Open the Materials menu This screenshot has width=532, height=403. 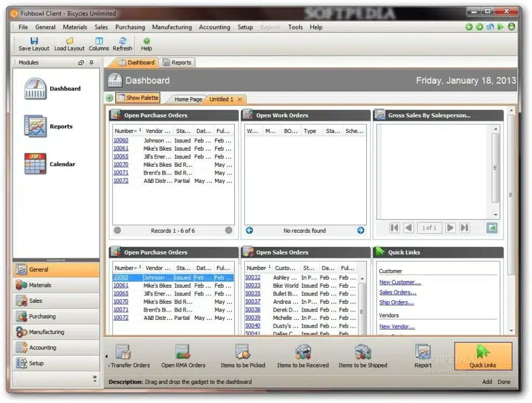75,27
